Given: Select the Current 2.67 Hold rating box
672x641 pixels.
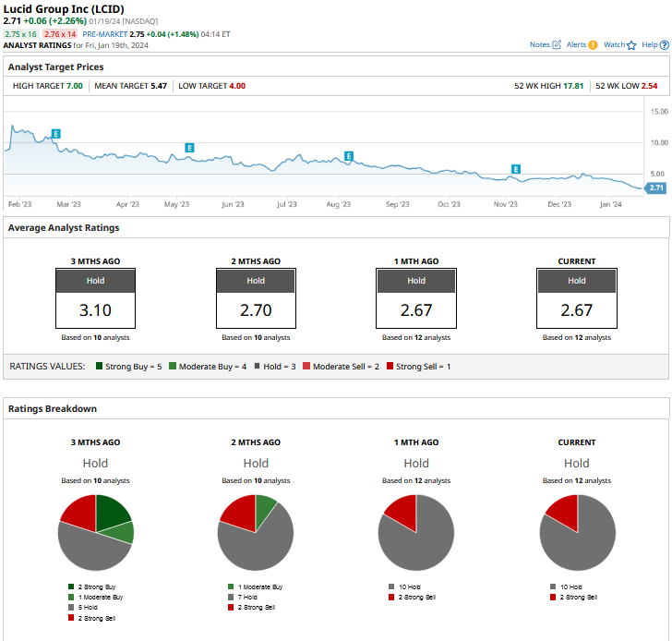Looking at the screenshot, I should tap(576, 298).
